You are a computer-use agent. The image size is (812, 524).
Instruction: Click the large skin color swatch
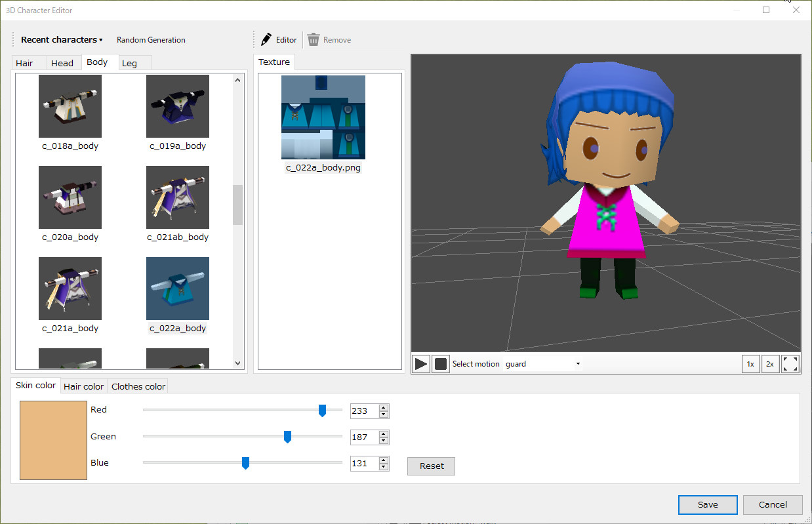[x=52, y=439]
